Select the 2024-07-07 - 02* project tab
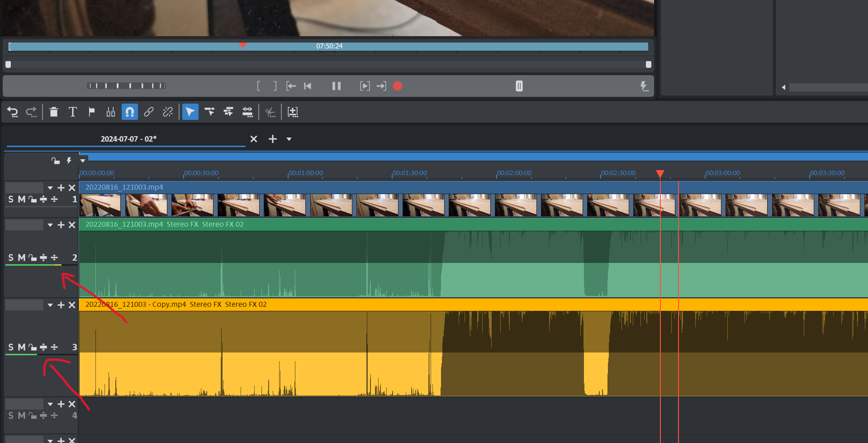Image resolution: width=868 pixels, height=443 pixels. coord(128,139)
